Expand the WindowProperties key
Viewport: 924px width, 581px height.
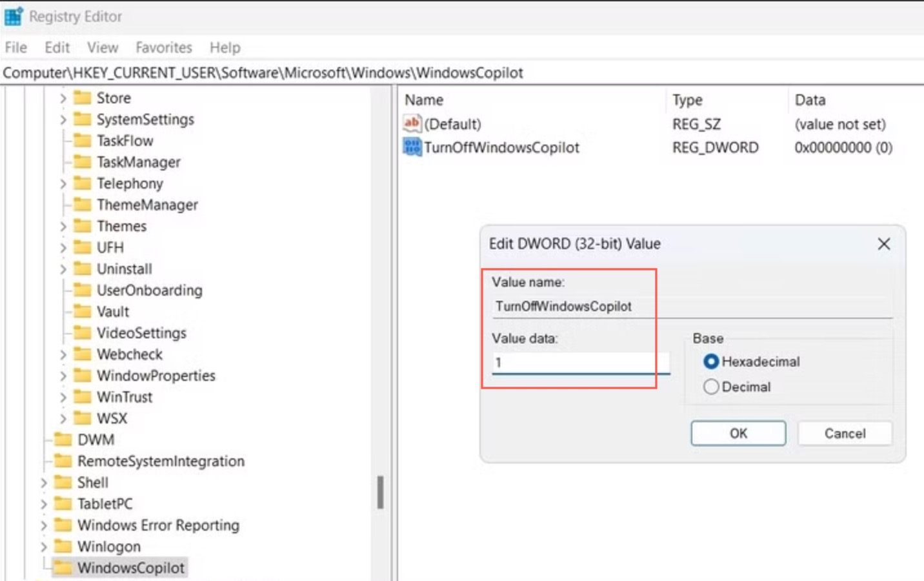click(x=63, y=375)
